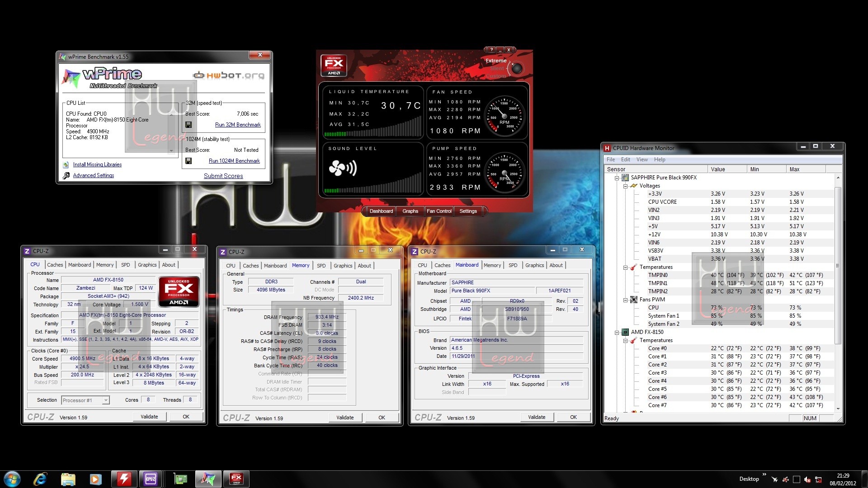Select the Extreme cooling profile
This screenshot has height=488, width=868.
click(496, 61)
